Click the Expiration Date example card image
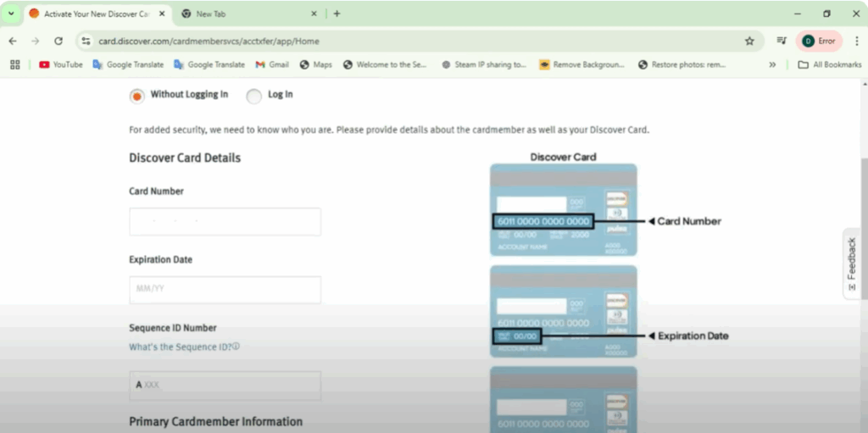 (x=564, y=311)
